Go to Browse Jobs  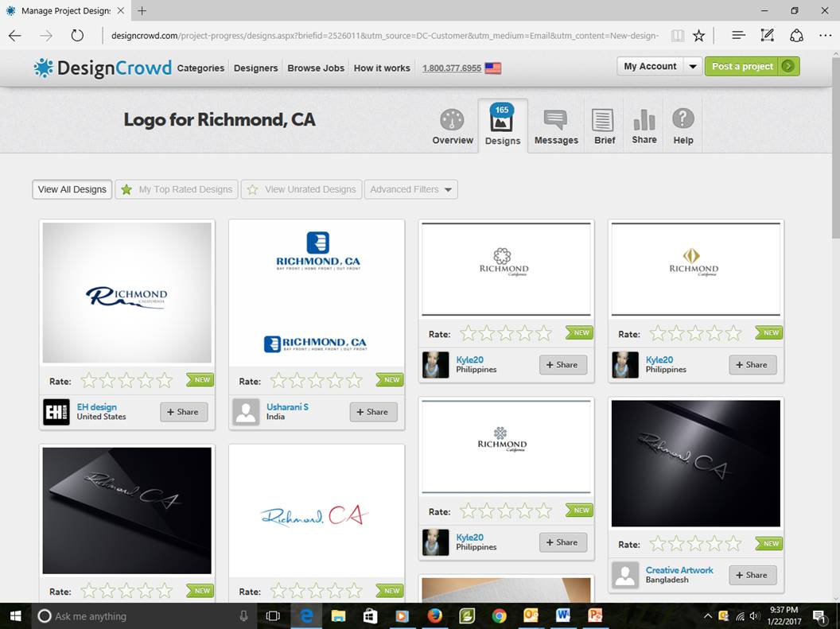[x=316, y=68]
